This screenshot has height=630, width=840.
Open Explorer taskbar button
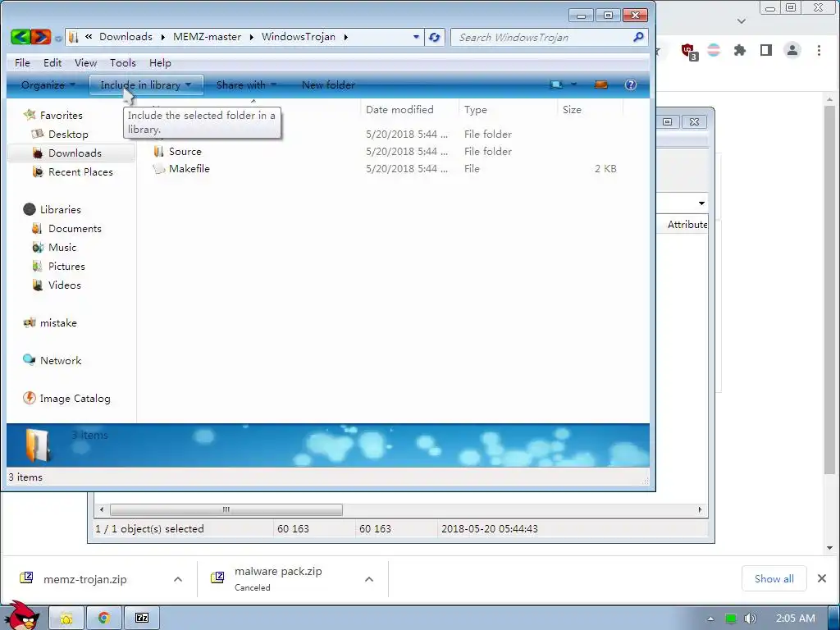tap(66, 618)
